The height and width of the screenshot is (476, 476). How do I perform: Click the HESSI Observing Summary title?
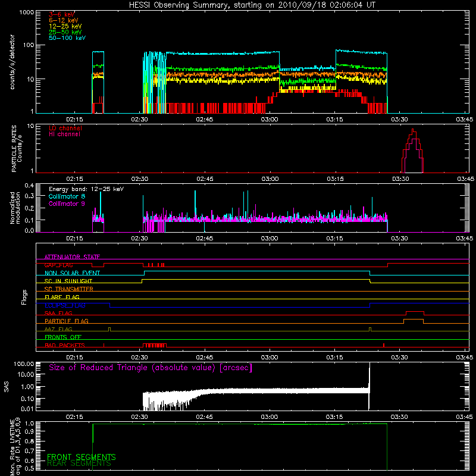click(252, 5)
